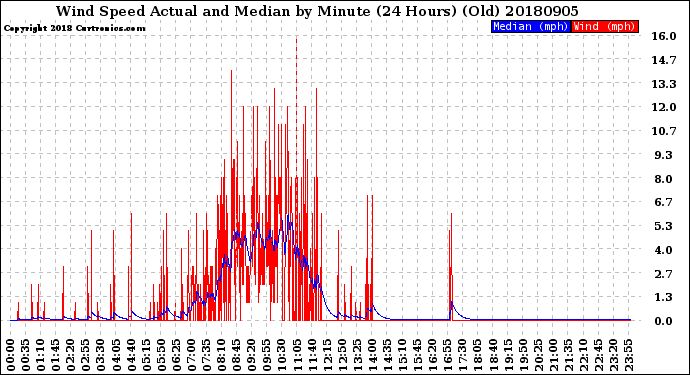690x375 pixels.
Task: Click the 21:00 time axis label
Action: point(553,355)
